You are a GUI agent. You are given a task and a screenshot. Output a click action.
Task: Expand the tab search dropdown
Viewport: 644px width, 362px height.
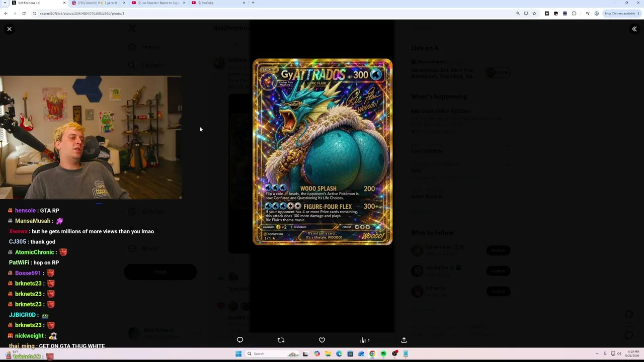coord(5,3)
